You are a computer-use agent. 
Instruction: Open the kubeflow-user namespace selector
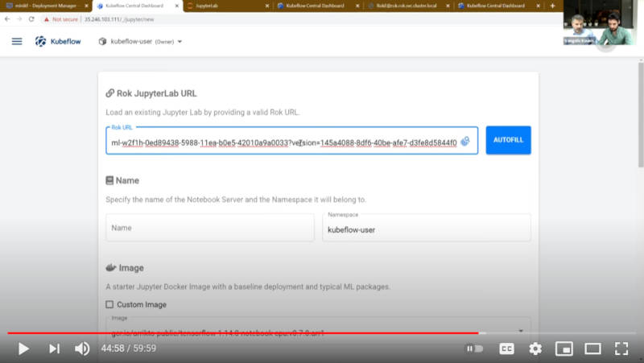140,42
